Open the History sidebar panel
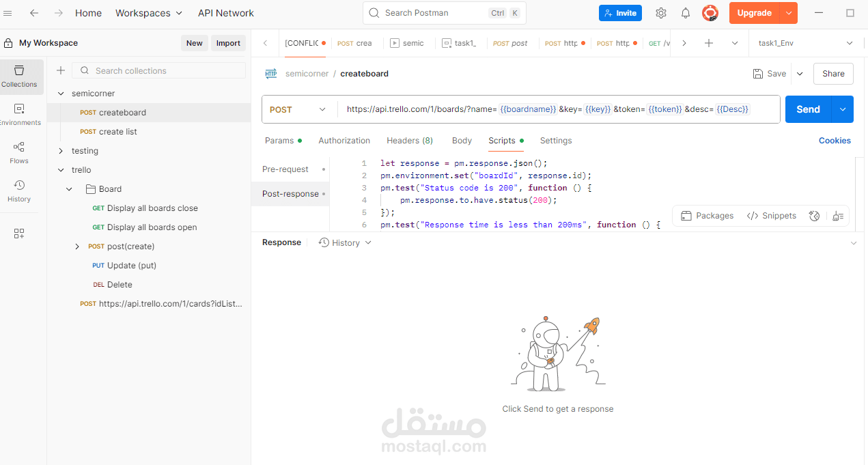Viewport: 868px width, 465px height. [19, 191]
